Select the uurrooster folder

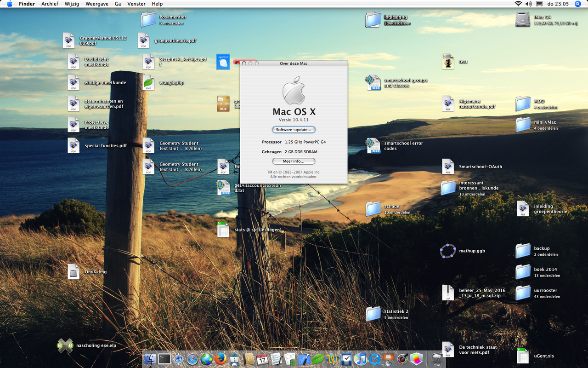tap(523, 293)
